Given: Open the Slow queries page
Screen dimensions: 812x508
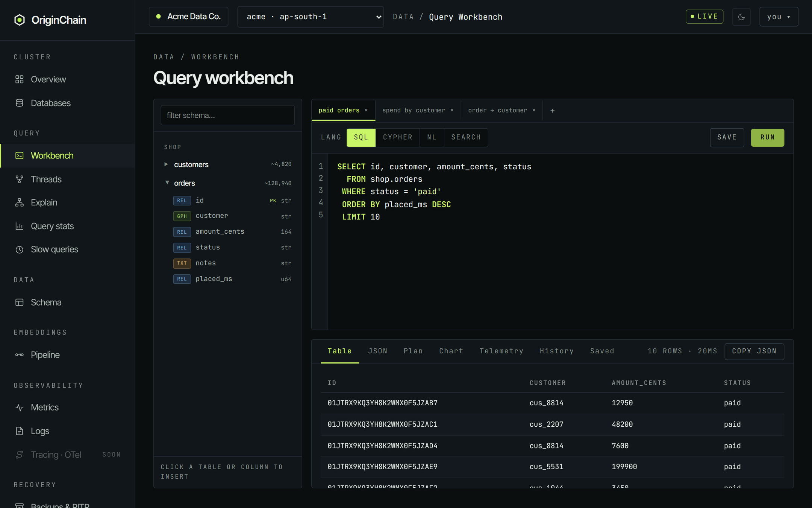Looking at the screenshot, I should pyautogui.click(x=55, y=249).
